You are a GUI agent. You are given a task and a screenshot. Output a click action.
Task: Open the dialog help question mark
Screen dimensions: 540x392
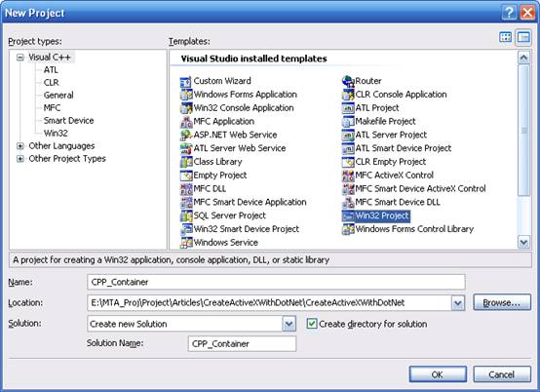(x=509, y=13)
